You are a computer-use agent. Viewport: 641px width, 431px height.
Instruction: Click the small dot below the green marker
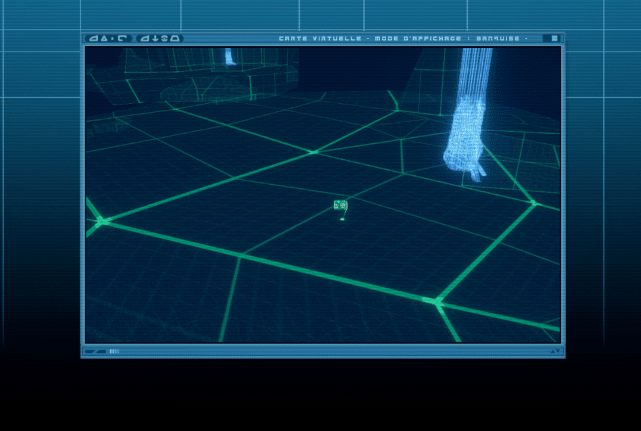[341, 219]
